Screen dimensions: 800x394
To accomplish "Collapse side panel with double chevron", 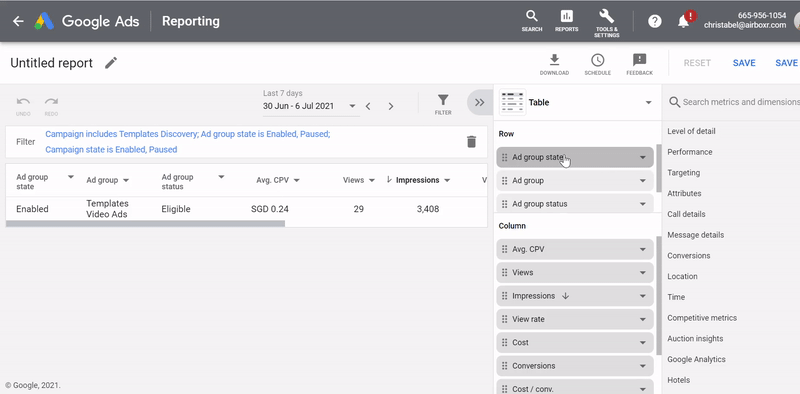I will click(x=479, y=103).
